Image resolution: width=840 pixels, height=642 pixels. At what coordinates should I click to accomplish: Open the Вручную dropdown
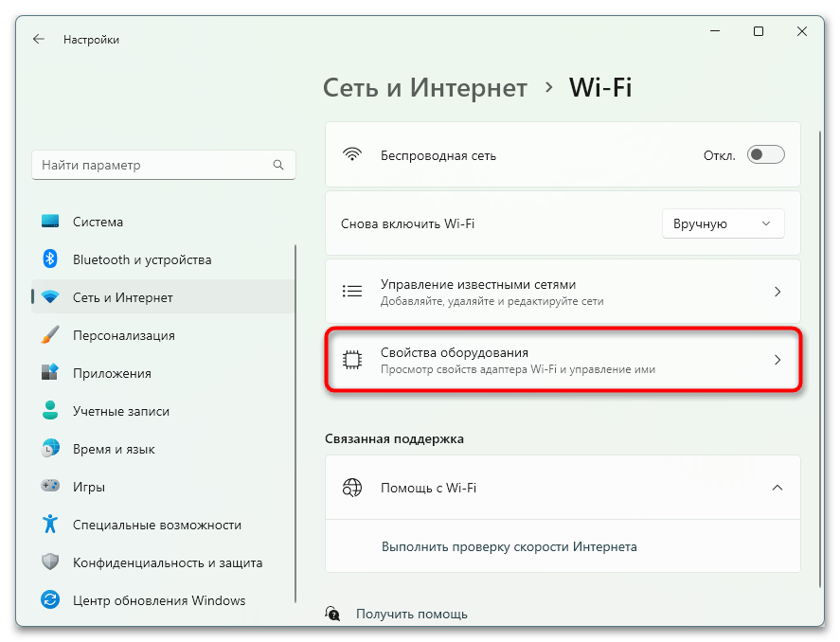point(724,223)
